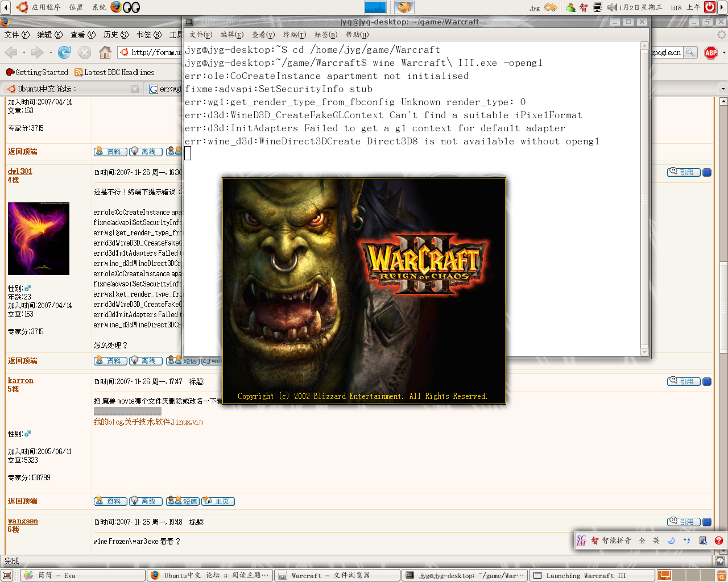Screen dimensions: 728x582
Task: Toggle SCIM 英 English/Chinese mode
Action: click(656, 541)
